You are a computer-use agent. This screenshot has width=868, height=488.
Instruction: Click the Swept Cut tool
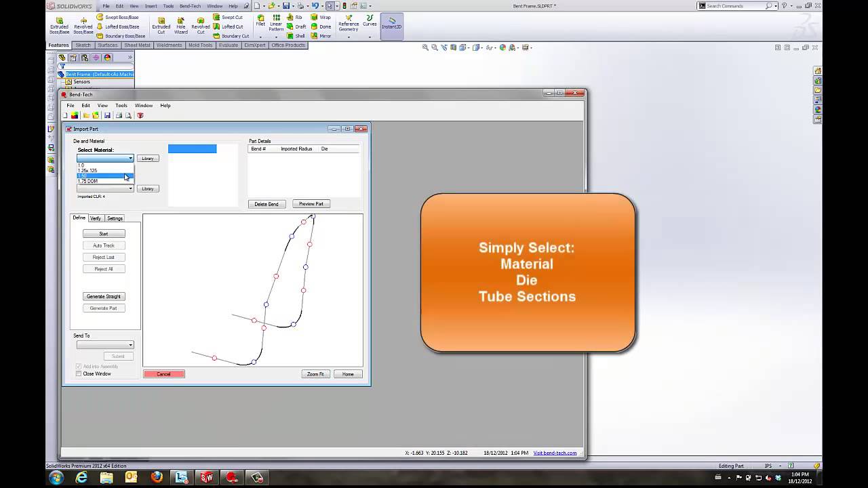click(228, 18)
